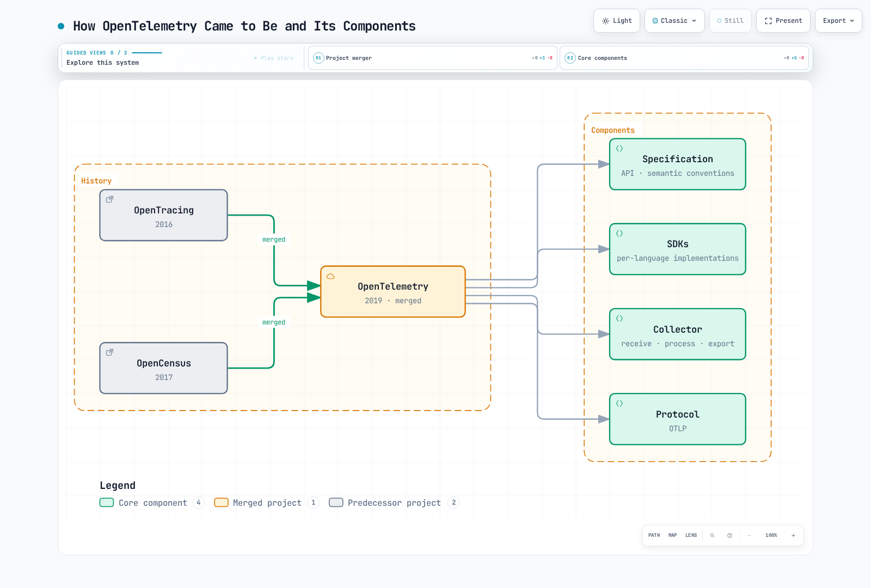Switch to MAP mode
The width and height of the screenshot is (871, 588).
click(672, 535)
